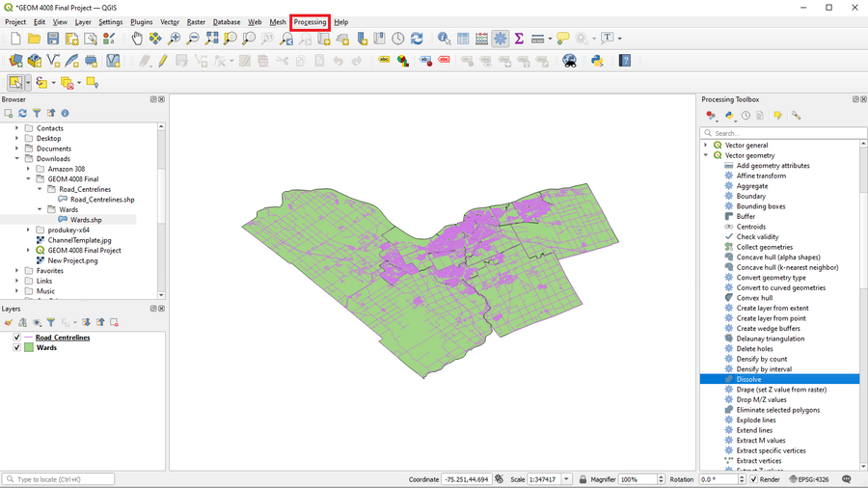Toggle the Render checkbox in status bar
868x488 pixels.
click(x=753, y=479)
